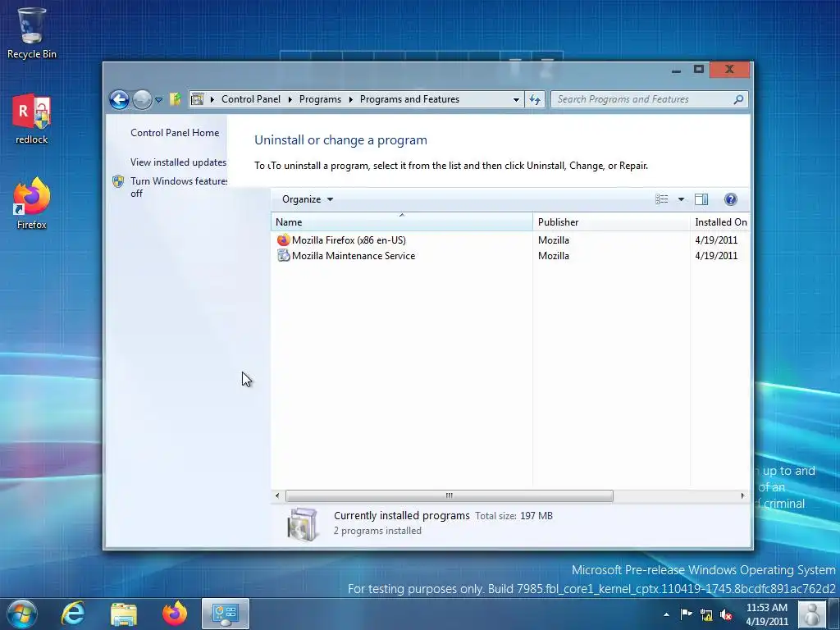Click the 2 programs installed text
The image size is (840, 630).
tap(377, 531)
